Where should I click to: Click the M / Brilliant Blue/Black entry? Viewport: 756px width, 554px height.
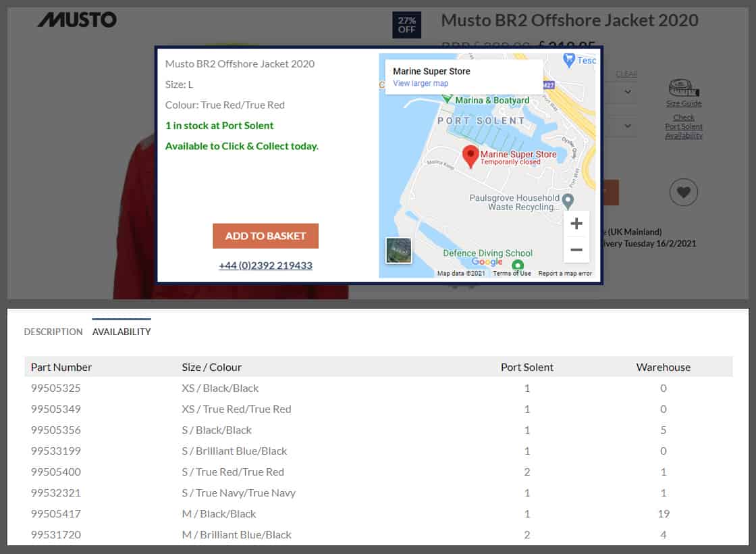pyautogui.click(x=236, y=534)
